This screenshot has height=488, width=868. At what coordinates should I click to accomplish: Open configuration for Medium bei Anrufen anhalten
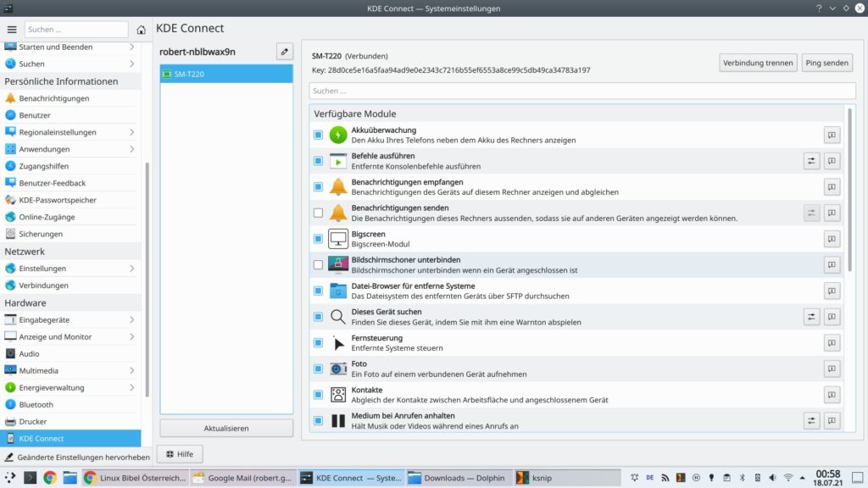[x=811, y=421]
